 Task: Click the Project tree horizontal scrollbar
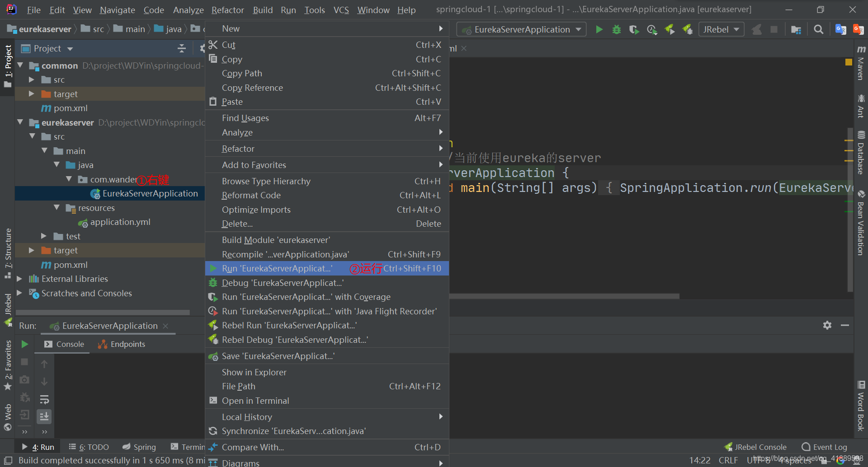click(x=103, y=313)
